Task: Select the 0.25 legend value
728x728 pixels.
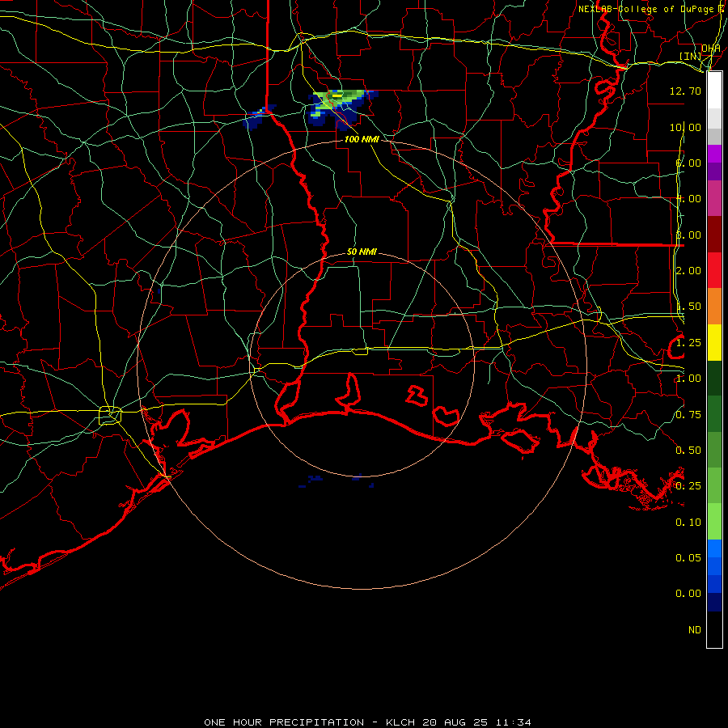Action: (688, 486)
